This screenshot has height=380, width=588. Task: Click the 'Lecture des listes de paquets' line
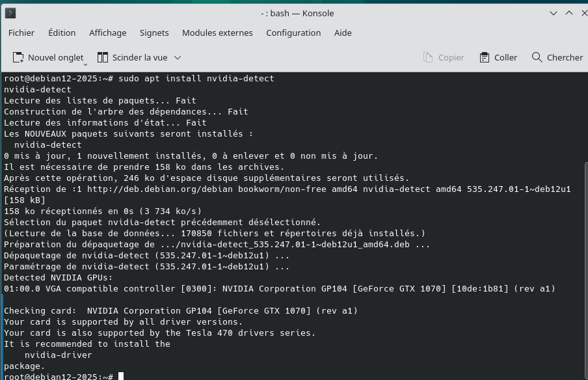(x=100, y=101)
